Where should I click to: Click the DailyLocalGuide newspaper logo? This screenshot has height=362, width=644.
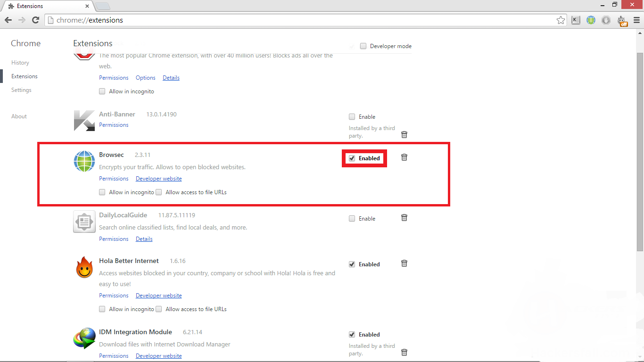tap(84, 222)
